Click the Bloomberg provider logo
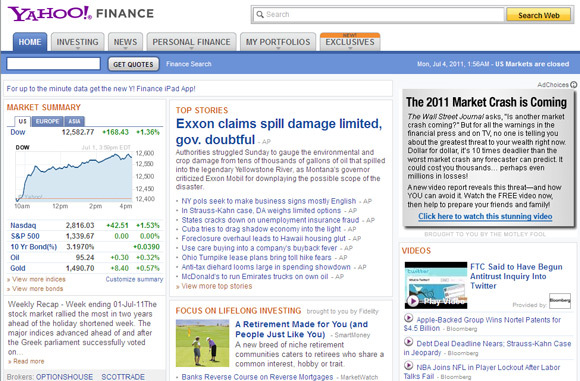The height and width of the screenshot is (381, 580). [560, 300]
